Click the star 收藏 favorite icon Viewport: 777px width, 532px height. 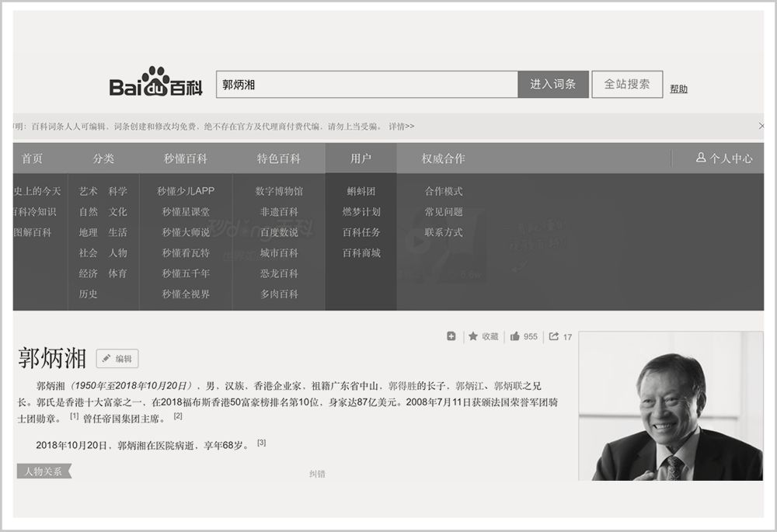473,336
